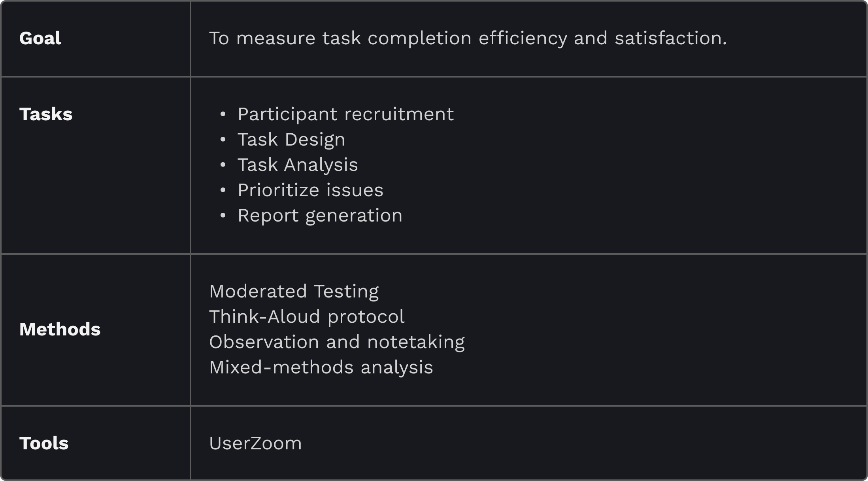The image size is (868, 481).
Task: Click the Moderated Testing text
Action: pos(294,292)
